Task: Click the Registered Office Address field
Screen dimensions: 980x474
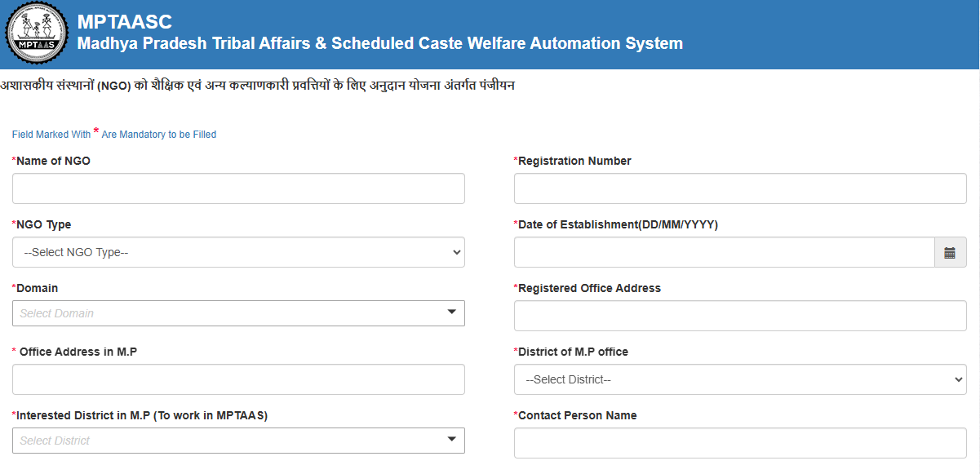Action: (739, 315)
